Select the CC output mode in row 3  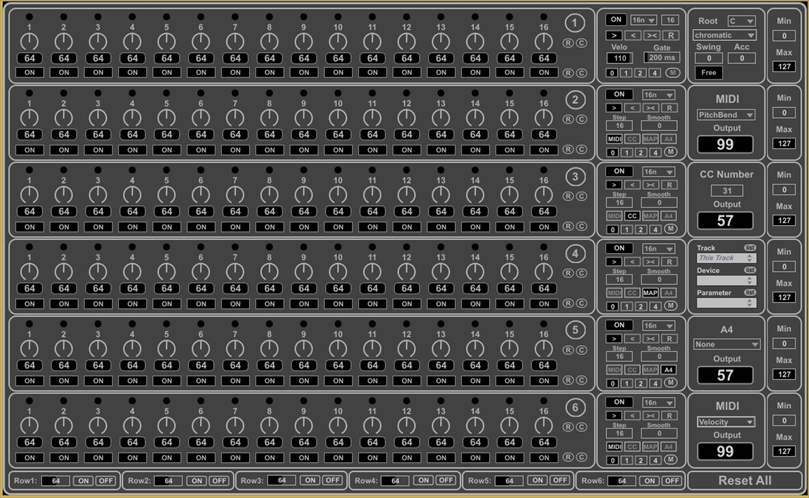[632, 215]
